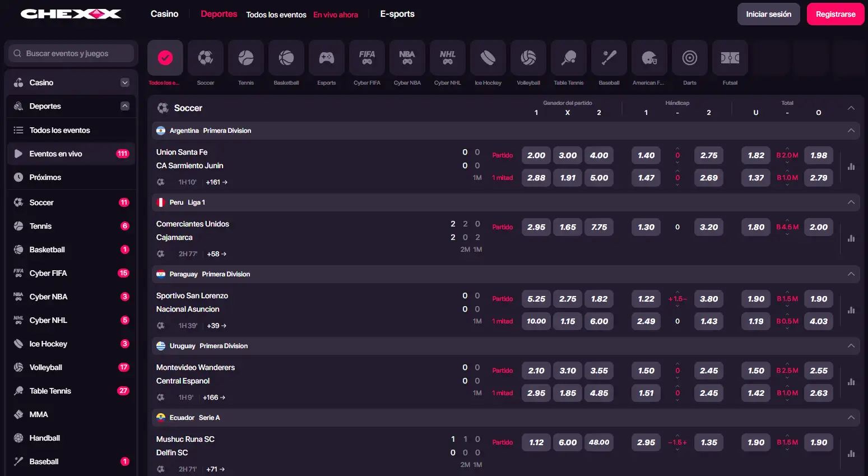Open Table Tennis in the sidebar list
Screen dimensions: 868x476
click(71, 391)
